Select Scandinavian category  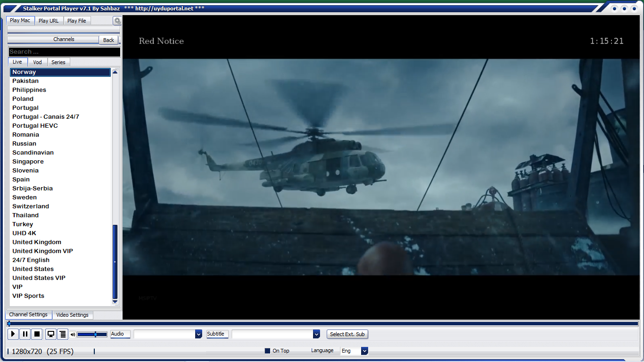(60, 153)
